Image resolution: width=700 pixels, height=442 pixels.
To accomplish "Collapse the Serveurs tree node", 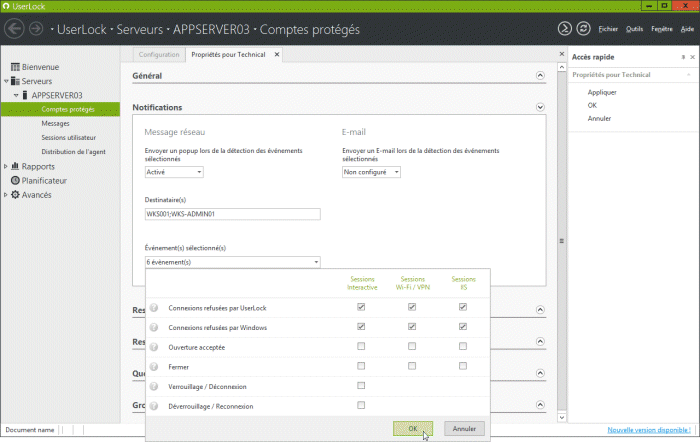I will (x=6, y=81).
